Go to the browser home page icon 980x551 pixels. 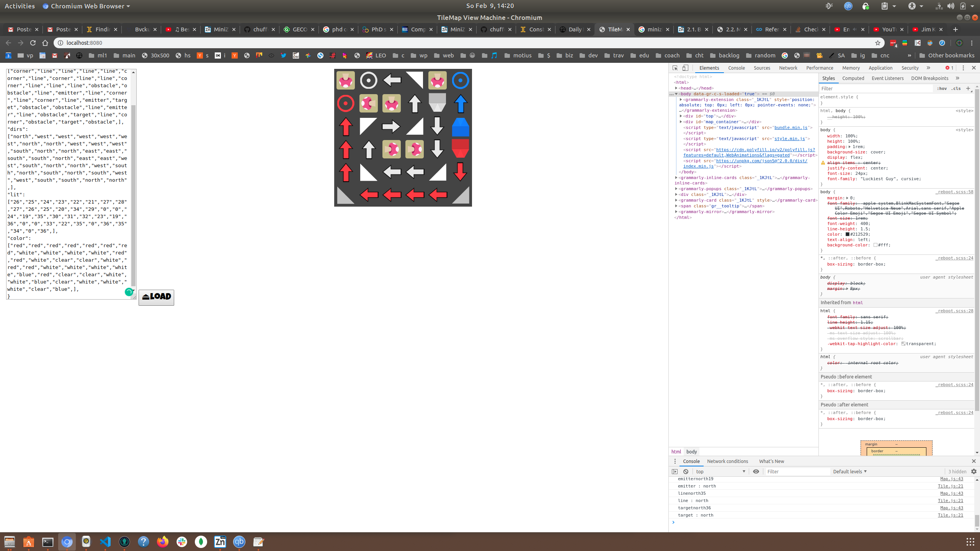pyautogui.click(x=45, y=43)
